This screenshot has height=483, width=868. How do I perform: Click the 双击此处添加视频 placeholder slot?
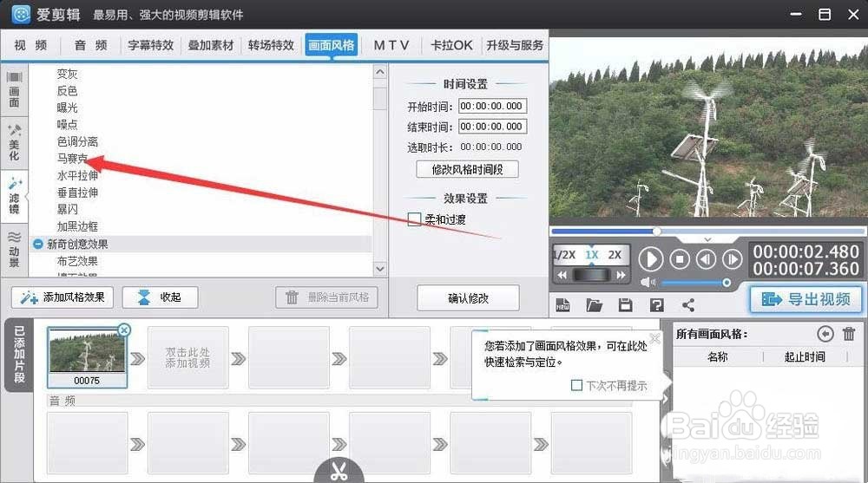pos(187,357)
